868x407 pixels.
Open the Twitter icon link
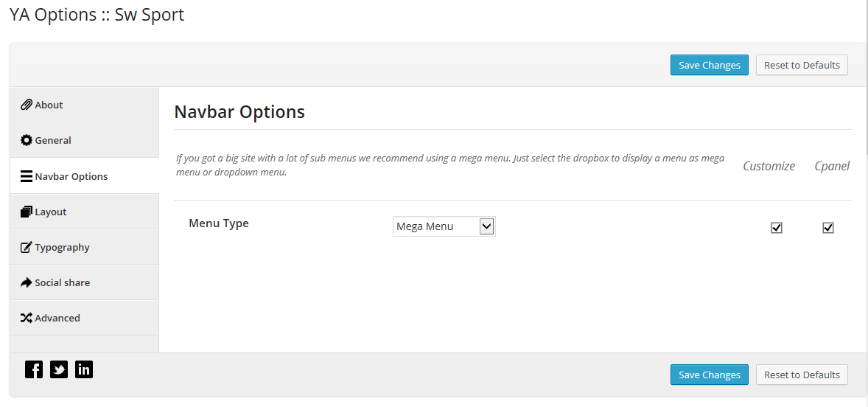point(59,369)
